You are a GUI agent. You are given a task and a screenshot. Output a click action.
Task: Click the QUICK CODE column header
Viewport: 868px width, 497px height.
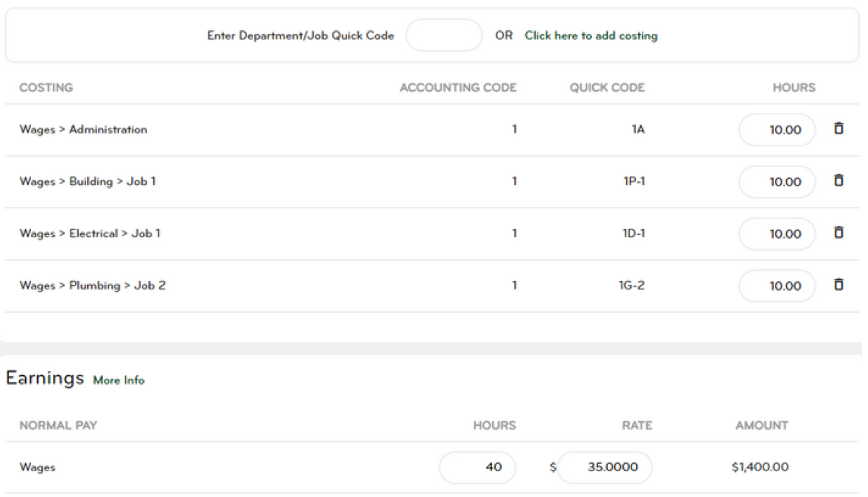(606, 88)
